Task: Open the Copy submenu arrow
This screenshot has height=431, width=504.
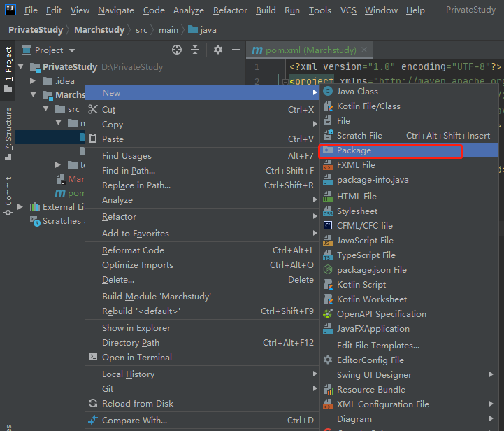Action: pyautogui.click(x=315, y=124)
